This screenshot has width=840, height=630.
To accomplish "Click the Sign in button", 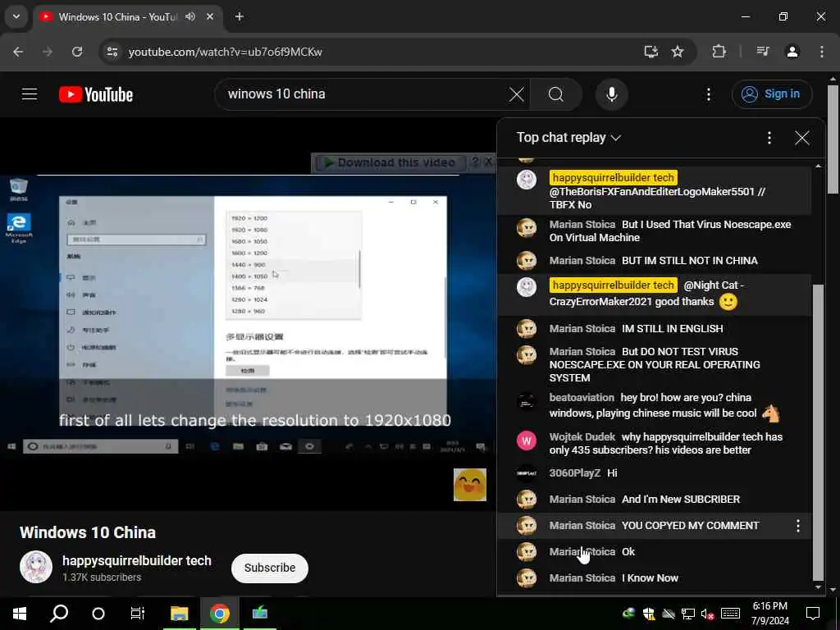I will (x=771, y=94).
